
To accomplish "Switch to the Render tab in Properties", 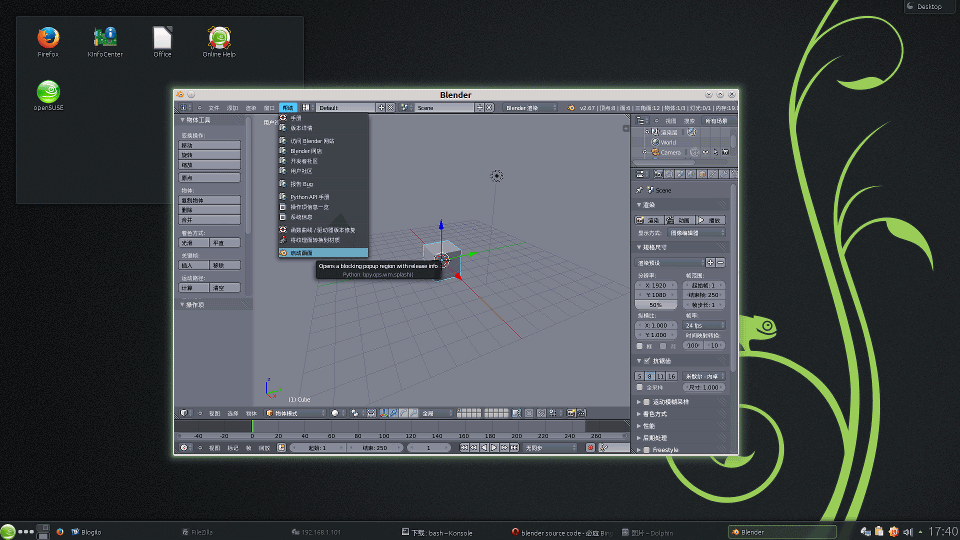I will pos(659,174).
